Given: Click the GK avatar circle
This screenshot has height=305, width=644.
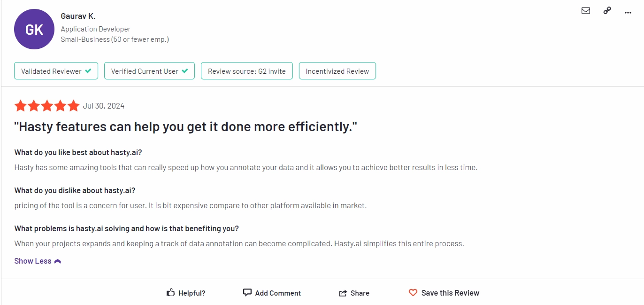Looking at the screenshot, I should coord(34,29).
